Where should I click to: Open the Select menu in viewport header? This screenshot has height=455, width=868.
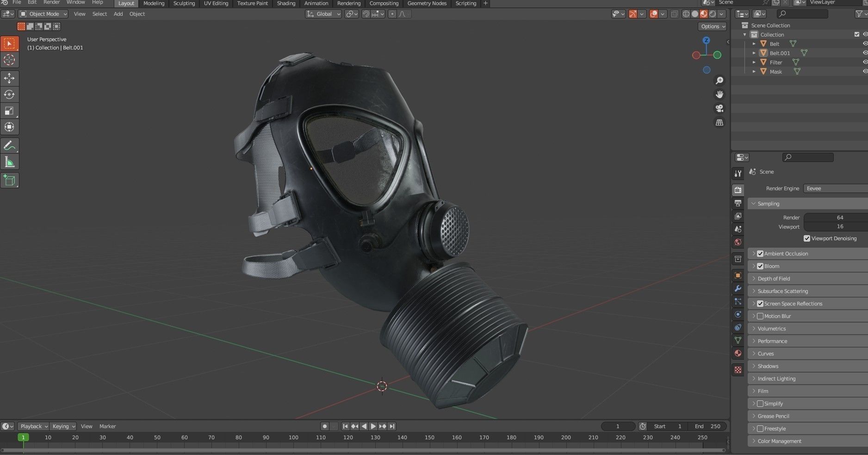[x=99, y=14]
